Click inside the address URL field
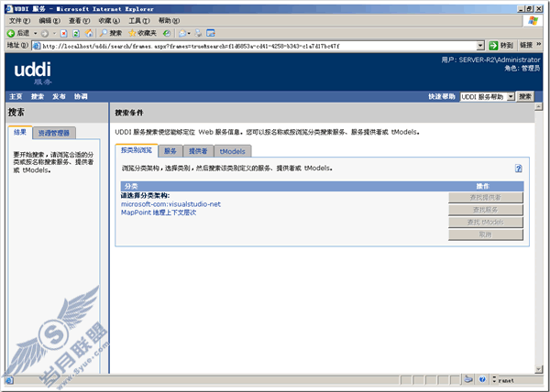The height and width of the screenshot is (392, 550). (x=258, y=46)
